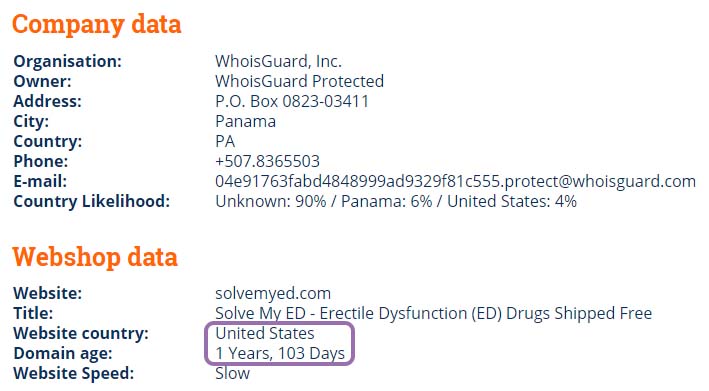Click the Organisation: label
The image size is (709, 391).
pos(68,61)
